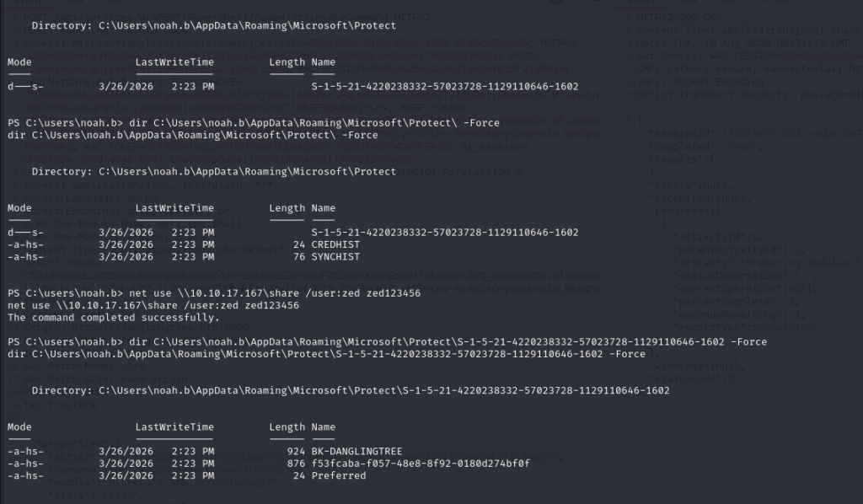Click the "d---s-" mode in three-entry listing
Viewport: 863px width, 504px height.
(25, 232)
